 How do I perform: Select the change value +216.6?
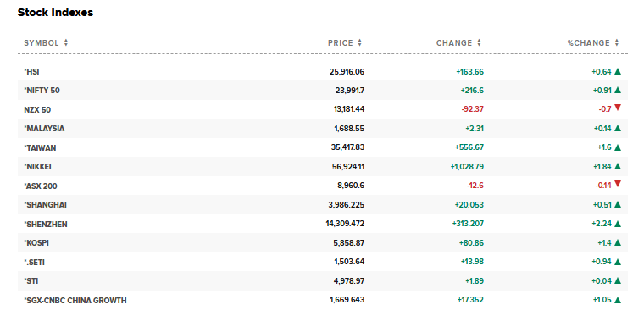[x=472, y=91]
